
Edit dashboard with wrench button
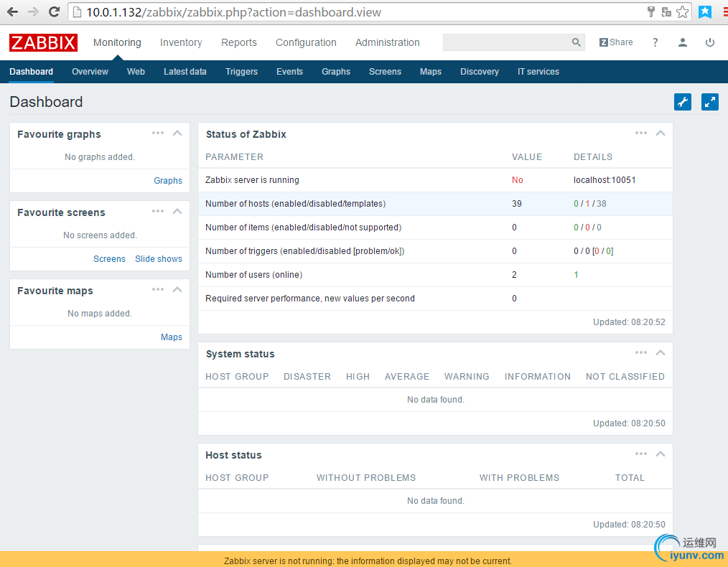coord(683,102)
